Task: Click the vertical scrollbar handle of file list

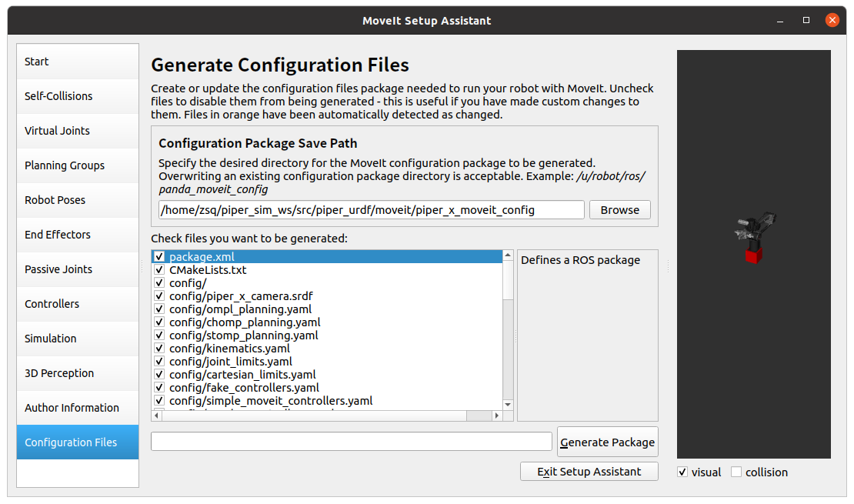Action: pos(508,280)
